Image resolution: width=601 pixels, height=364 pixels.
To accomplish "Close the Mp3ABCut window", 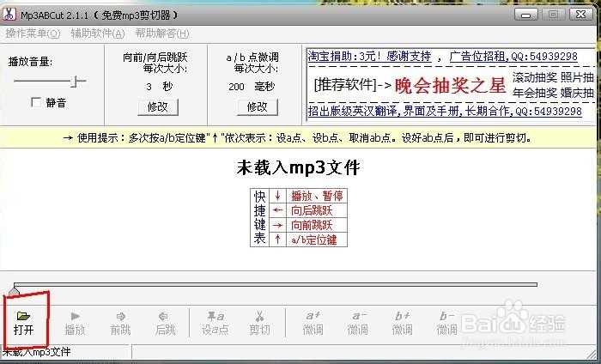I will click(x=580, y=15).
